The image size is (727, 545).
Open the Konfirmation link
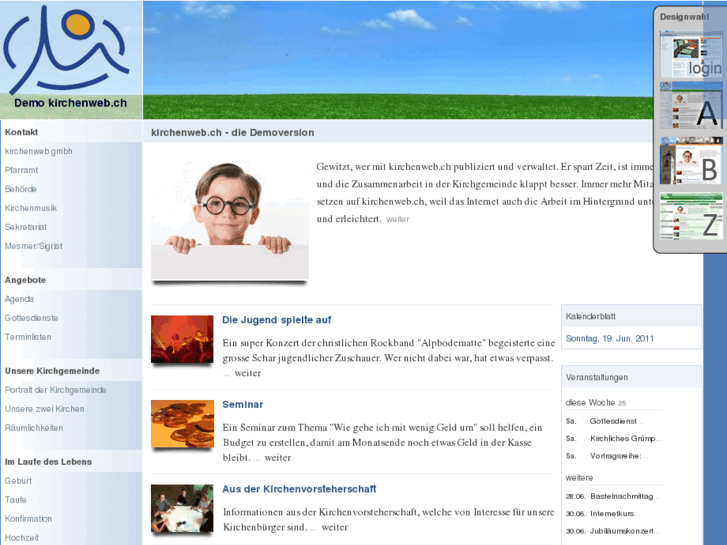point(28,519)
